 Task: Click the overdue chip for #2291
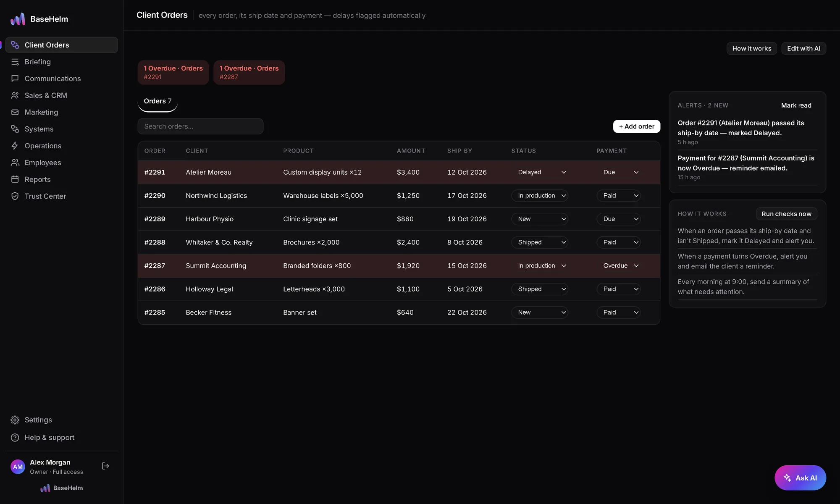(x=173, y=72)
